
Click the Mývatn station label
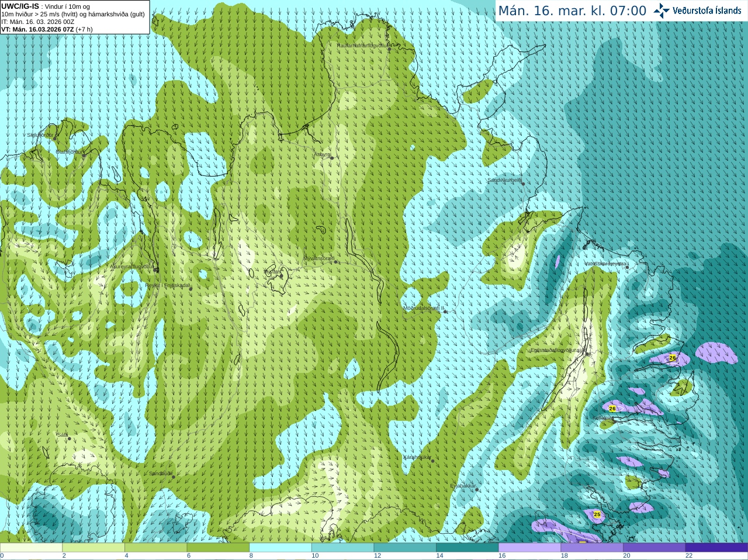pyautogui.click(x=272, y=272)
